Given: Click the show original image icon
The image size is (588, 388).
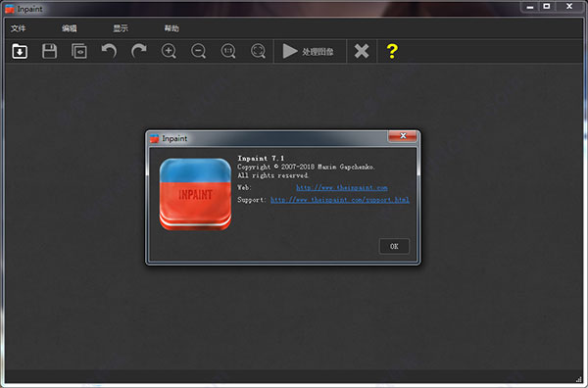Looking at the screenshot, I should (79, 51).
